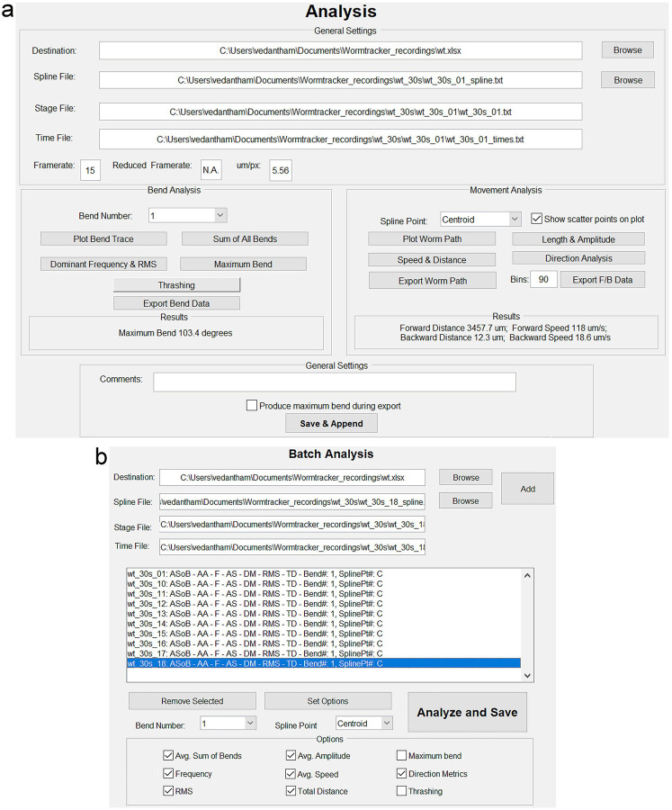This screenshot has width=672, height=810.
Task: Click Direction Analysis button
Action: pyautogui.click(x=578, y=257)
